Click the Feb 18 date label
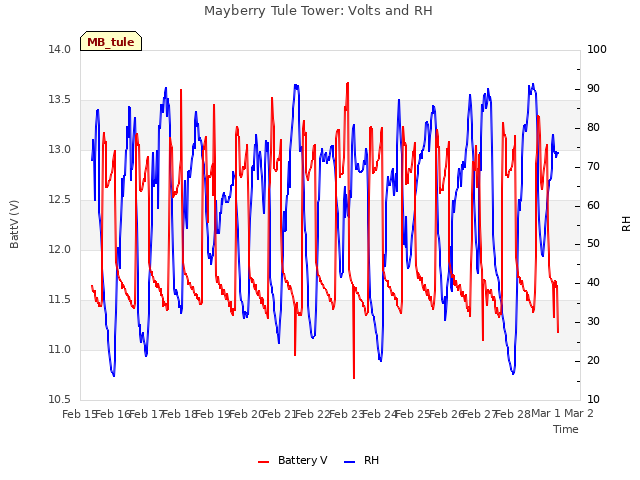The height and width of the screenshot is (480, 640). (x=179, y=414)
